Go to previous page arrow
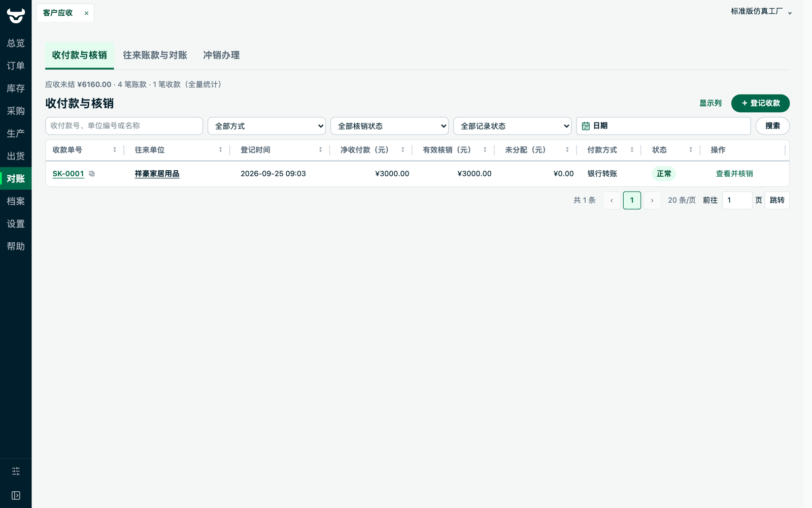This screenshot has height=508, width=812. tap(612, 200)
